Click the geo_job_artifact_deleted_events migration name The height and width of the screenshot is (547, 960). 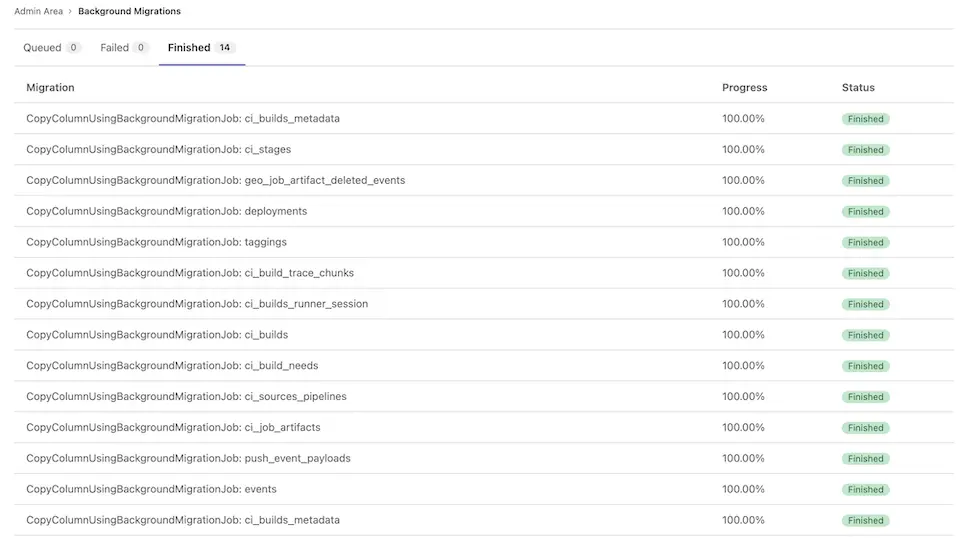(x=215, y=180)
